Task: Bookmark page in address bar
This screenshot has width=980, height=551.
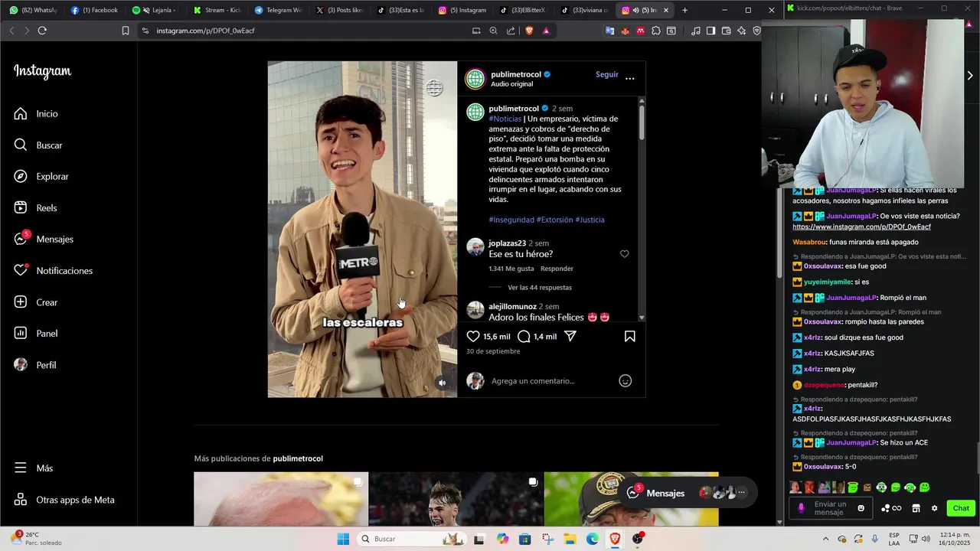Action: (x=126, y=31)
